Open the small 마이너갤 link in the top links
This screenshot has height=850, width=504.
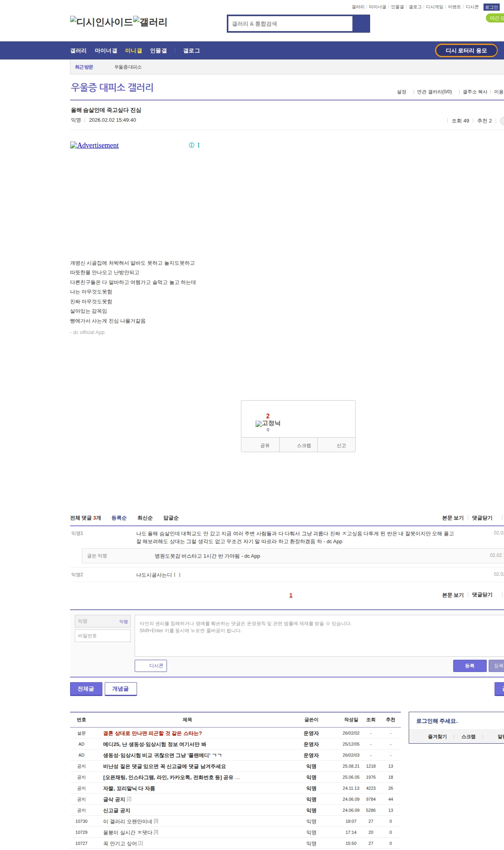[377, 7]
